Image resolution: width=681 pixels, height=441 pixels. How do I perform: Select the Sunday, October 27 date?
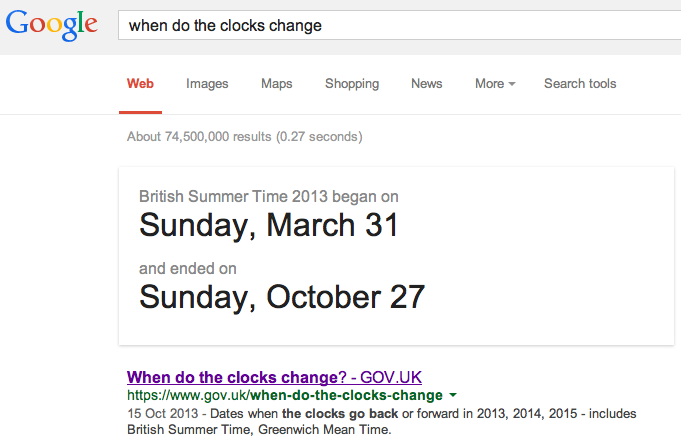(x=282, y=298)
